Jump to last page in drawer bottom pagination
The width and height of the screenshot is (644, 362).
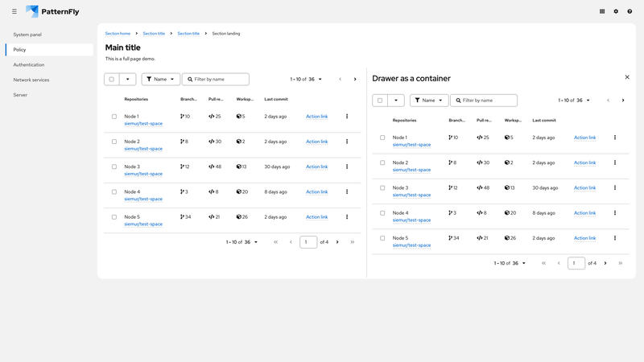pos(621,263)
